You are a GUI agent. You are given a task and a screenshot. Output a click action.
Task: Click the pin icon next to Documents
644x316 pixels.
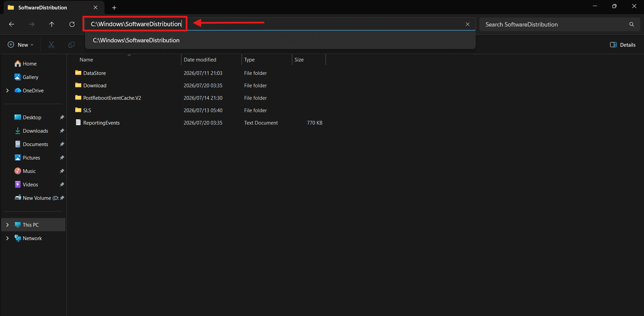(x=62, y=144)
